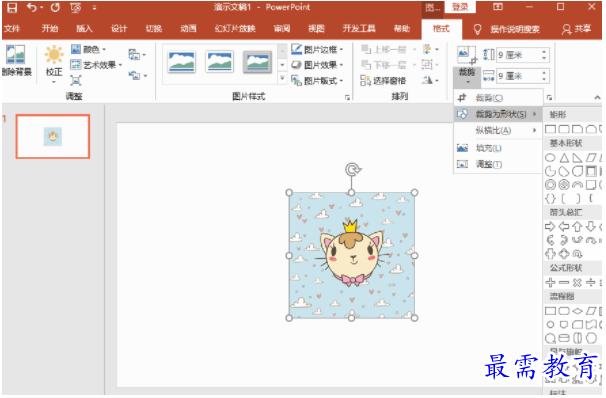Increase the picture width with stepper
Screen dimensions: 606x398
click(x=544, y=73)
